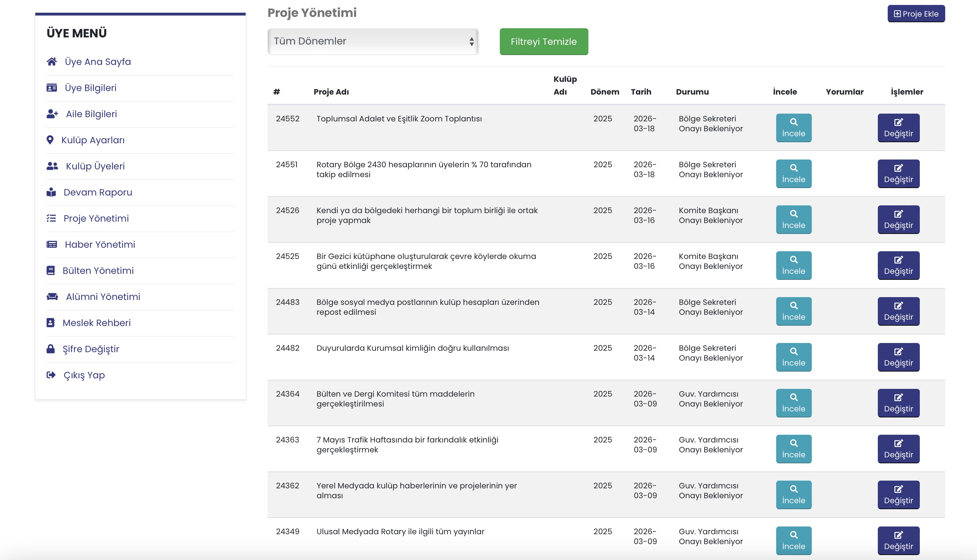Click the ID card icon for Üye Bilgileri
977x560 pixels.
click(52, 88)
